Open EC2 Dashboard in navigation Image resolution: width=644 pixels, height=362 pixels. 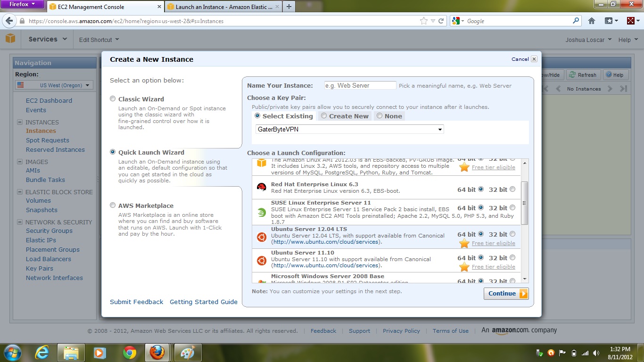(x=49, y=100)
